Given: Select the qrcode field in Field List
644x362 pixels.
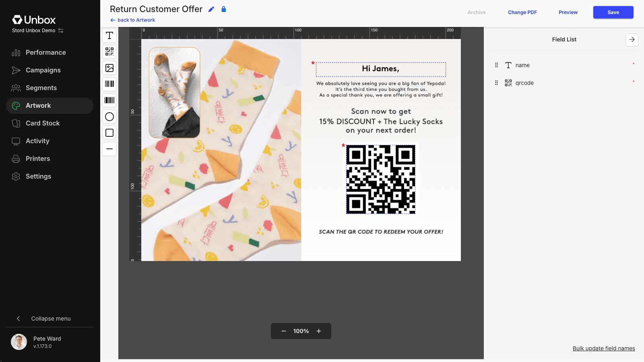Looking at the screenshot, I should coord(564,83).
